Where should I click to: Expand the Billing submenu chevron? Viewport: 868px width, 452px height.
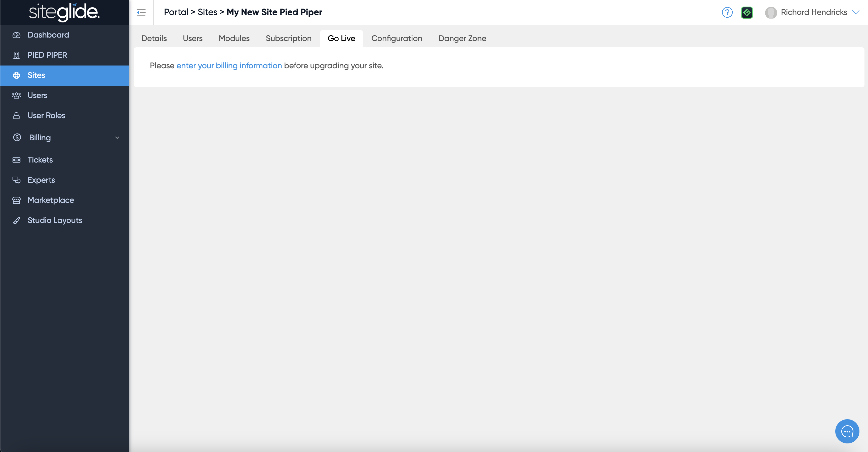117,138
